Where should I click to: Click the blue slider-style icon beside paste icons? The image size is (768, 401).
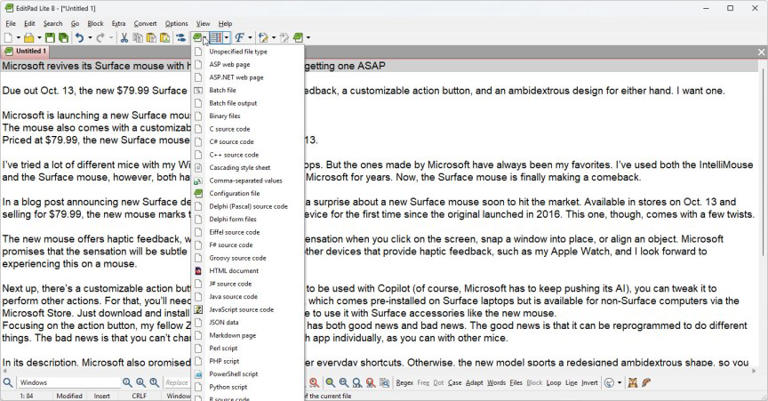coord(181,38)
